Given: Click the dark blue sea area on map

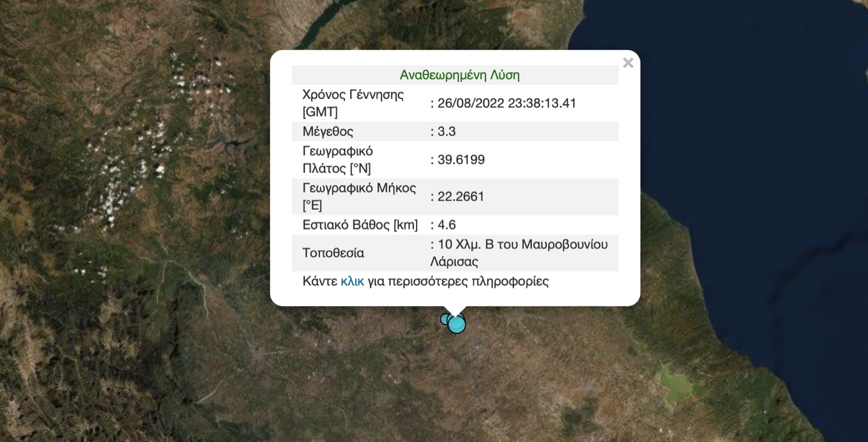Looking at the screenshot, I should [752, 116].
